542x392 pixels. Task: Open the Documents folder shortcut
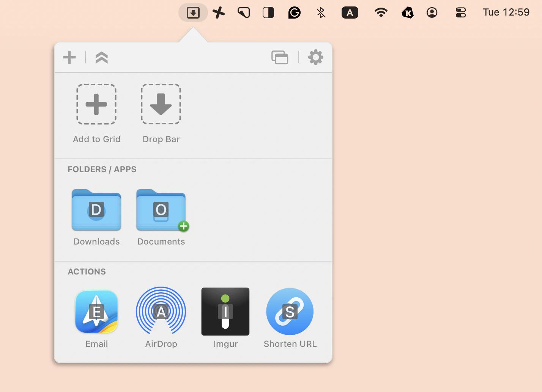(161, 210)
